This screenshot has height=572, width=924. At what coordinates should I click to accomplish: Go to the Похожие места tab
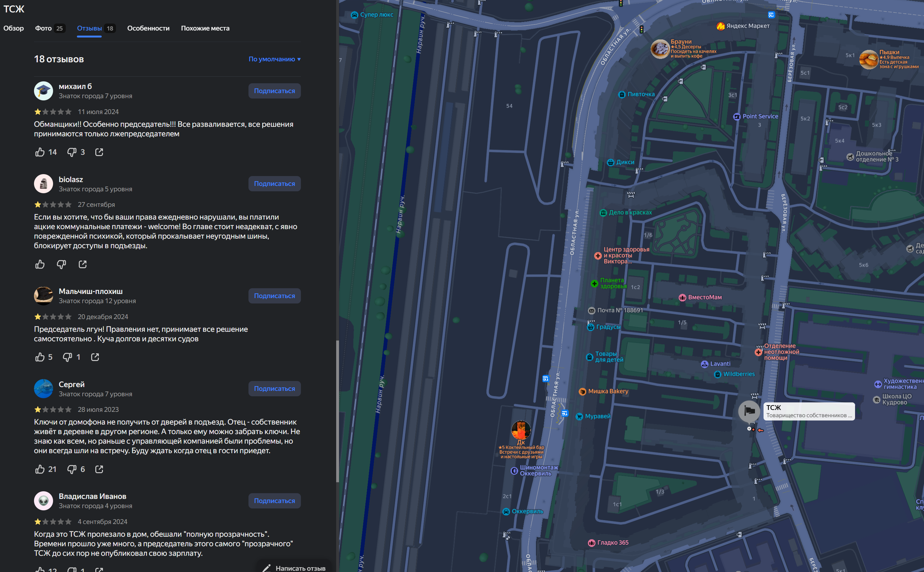click(205, 28)
